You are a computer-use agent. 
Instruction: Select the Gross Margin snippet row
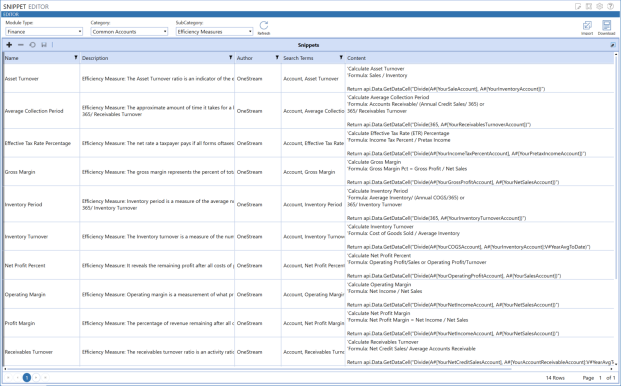click(309, 172)
